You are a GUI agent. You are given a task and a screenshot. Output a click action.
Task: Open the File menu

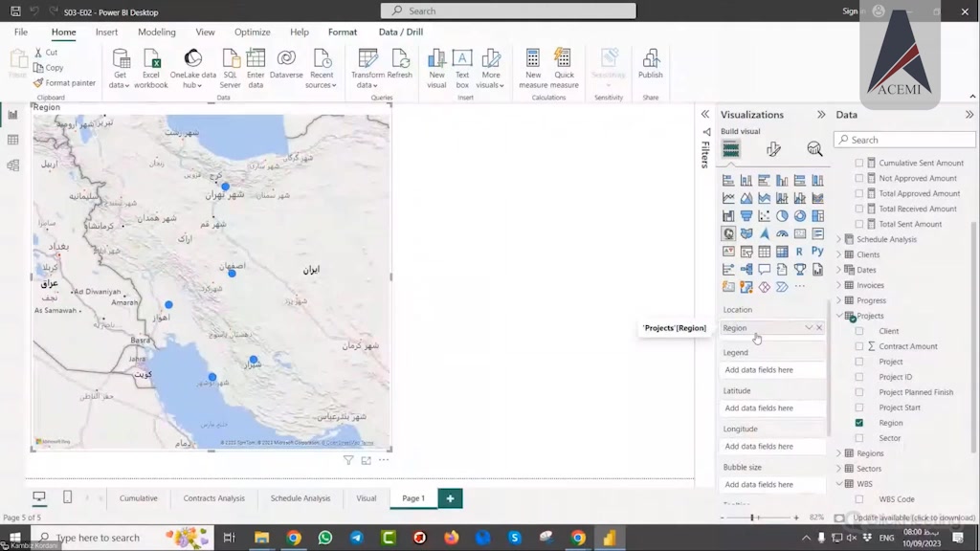coord(21,32)
